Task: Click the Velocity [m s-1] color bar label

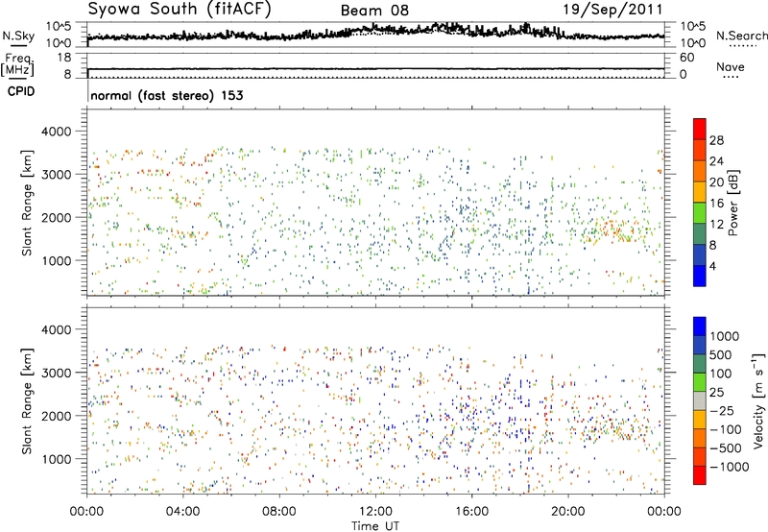Action: coord(758,400)
